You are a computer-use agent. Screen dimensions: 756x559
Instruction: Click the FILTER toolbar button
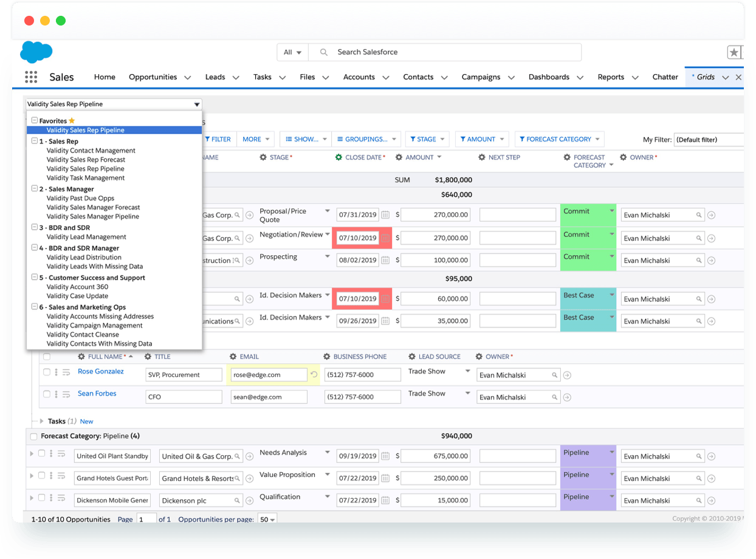click(x=218, y=139)
